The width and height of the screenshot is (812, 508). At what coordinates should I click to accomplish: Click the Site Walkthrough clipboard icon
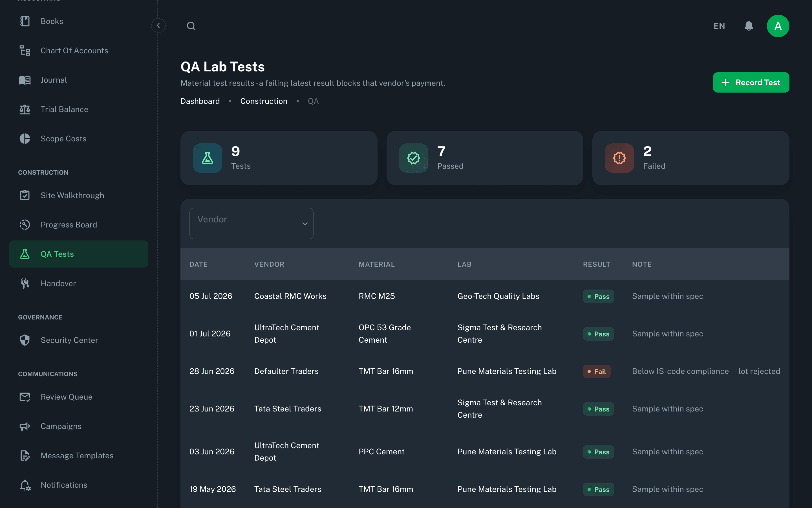click(x=25, y=195)
